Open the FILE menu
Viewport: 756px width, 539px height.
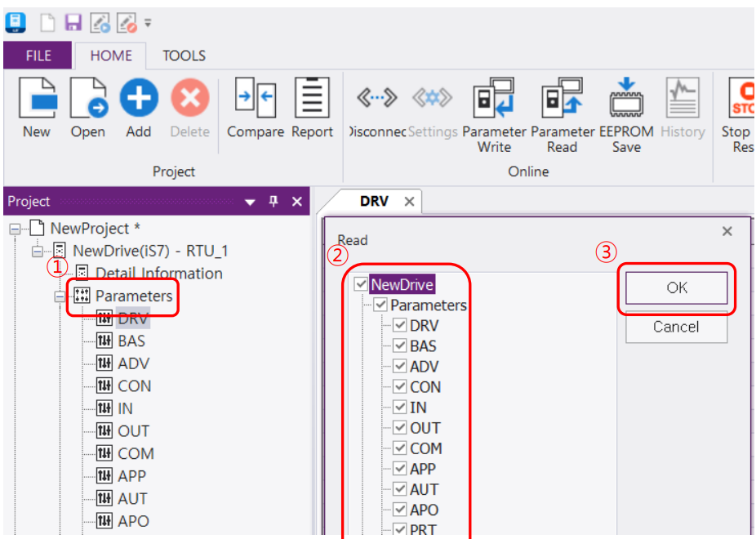[38, 56]
